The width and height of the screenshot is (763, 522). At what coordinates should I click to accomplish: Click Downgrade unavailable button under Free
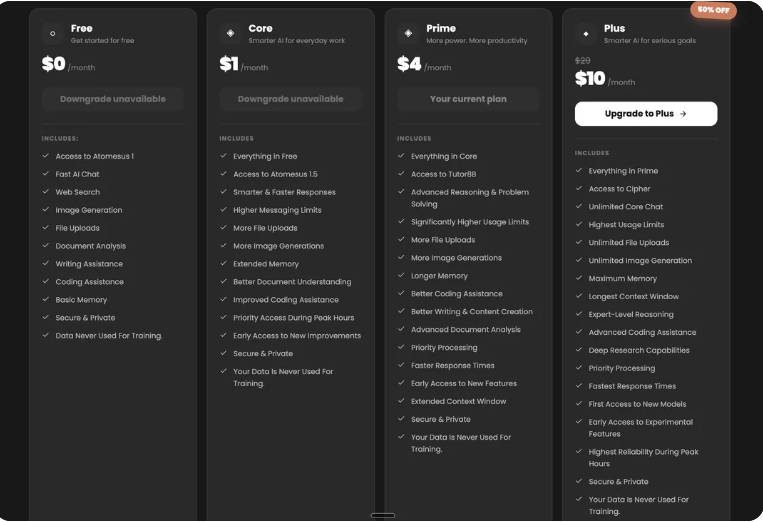(112, 99)
